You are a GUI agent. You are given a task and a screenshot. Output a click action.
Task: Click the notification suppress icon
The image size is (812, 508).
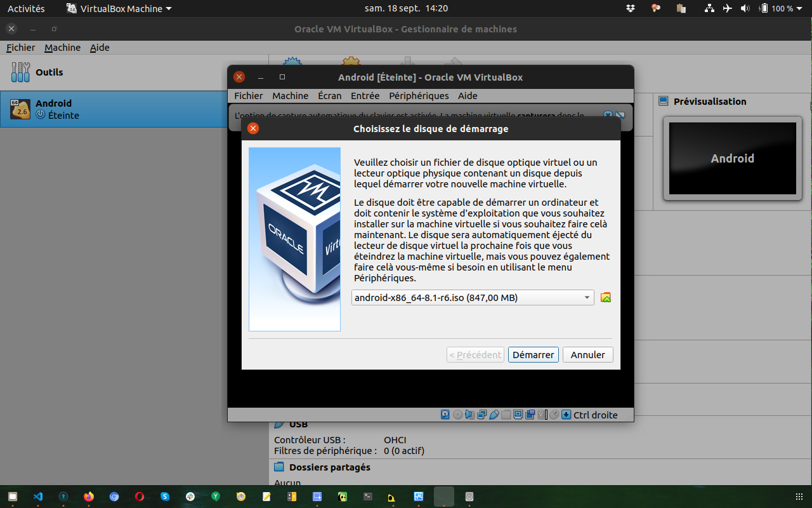point(620,115)
